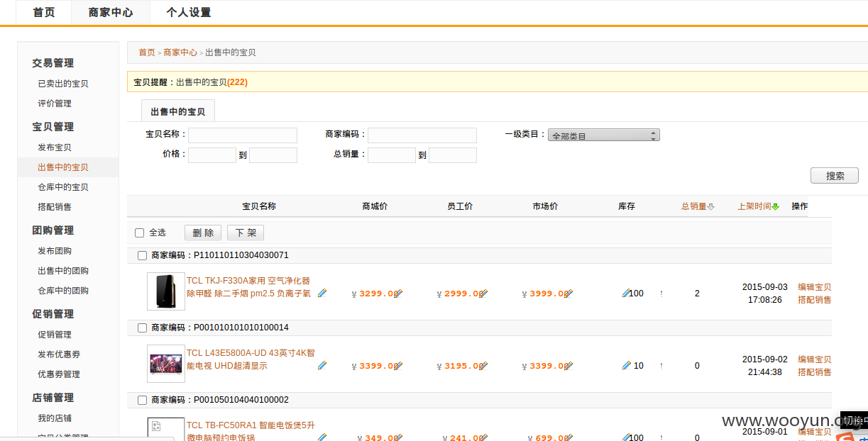Open 商家中心 top navigation tab
Image resolution: width=868 pixels, height=441 pixels.
[111, 12]
